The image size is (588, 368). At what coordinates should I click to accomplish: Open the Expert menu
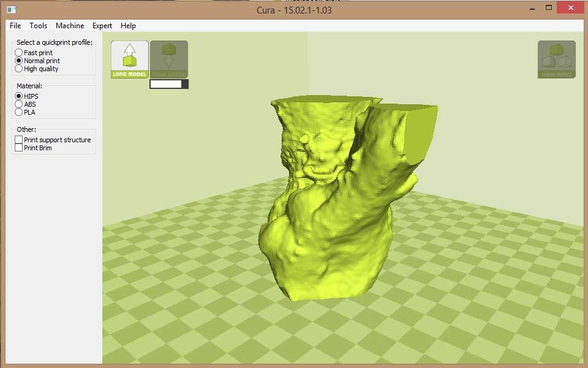click(102, 26)
